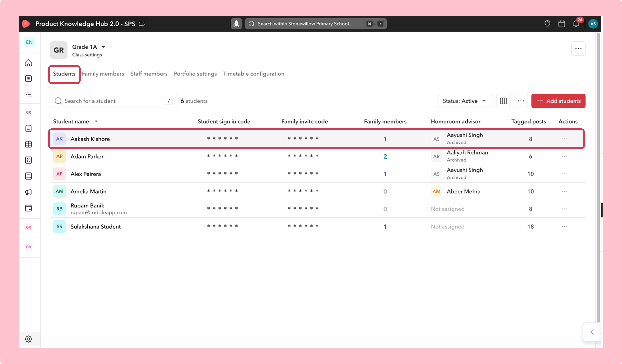Viewport: 622px width, 364px height.
Task: Select the grey GR class badge in the sidebar
Action: 28,113
